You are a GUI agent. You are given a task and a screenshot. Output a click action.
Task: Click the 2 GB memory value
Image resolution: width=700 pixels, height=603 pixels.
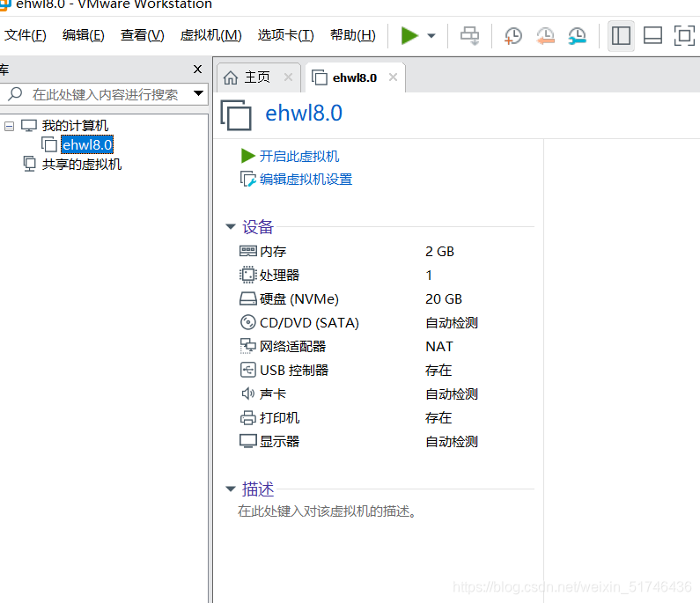pos(439,251)
